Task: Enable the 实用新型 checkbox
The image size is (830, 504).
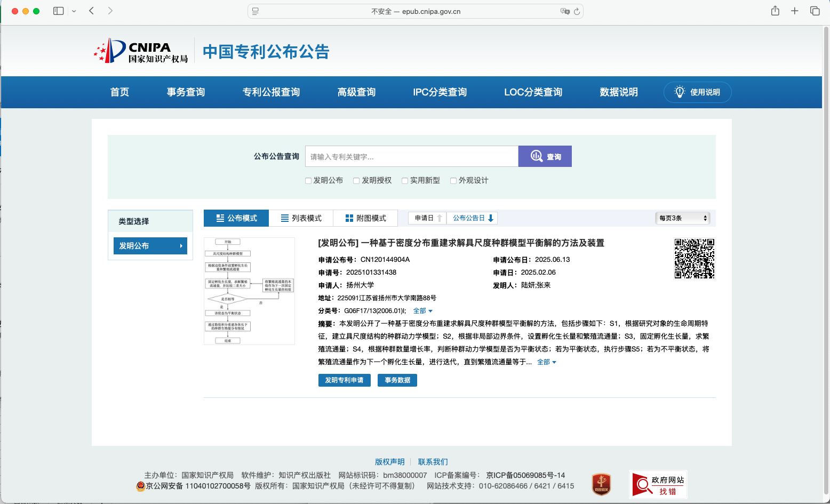Action: [405, 181]
